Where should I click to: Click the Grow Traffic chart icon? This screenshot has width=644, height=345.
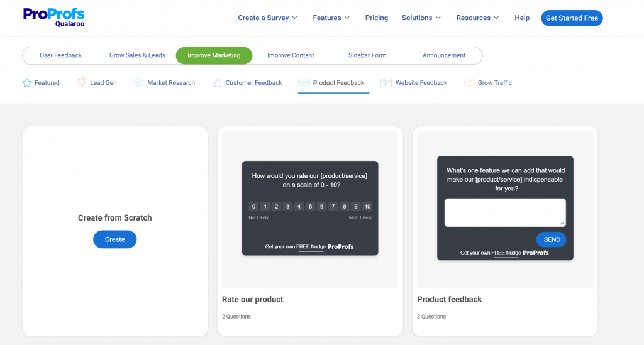[x=469, y=82]
